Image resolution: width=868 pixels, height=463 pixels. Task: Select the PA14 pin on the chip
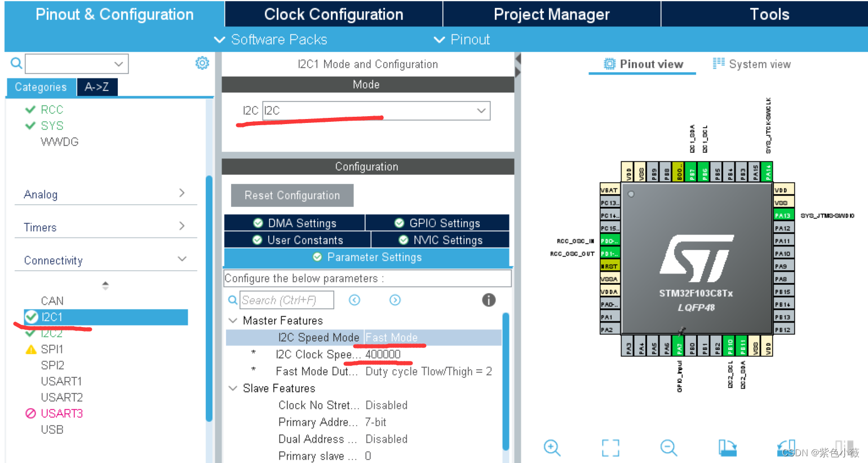coord(767,172)
